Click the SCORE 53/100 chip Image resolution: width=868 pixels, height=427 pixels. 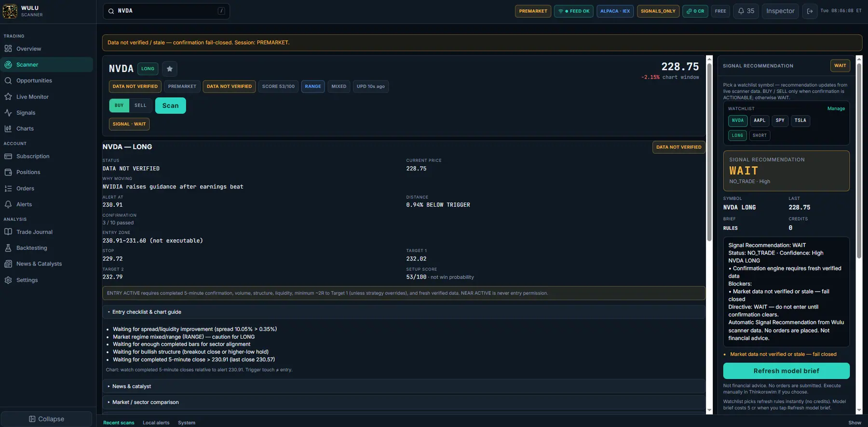pyautogui.click(x=278, y=87)
